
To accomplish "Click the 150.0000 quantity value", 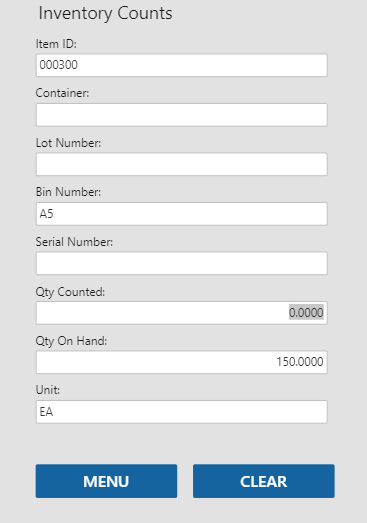I will [300, 362].
